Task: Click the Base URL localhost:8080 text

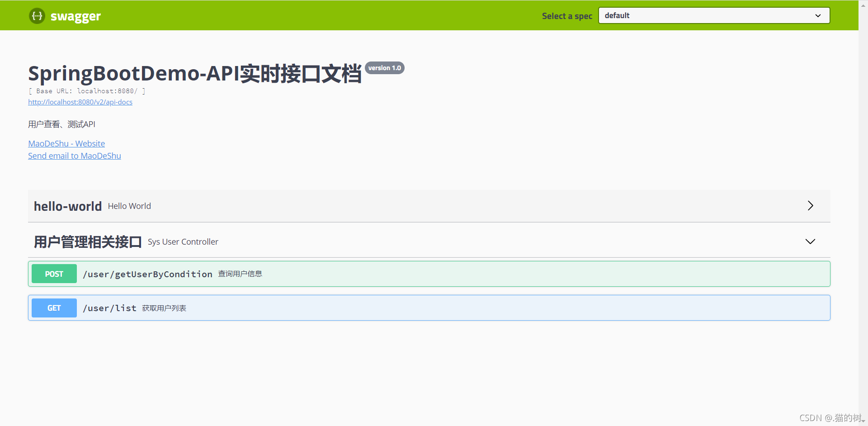Action: [x=87, y=91]
